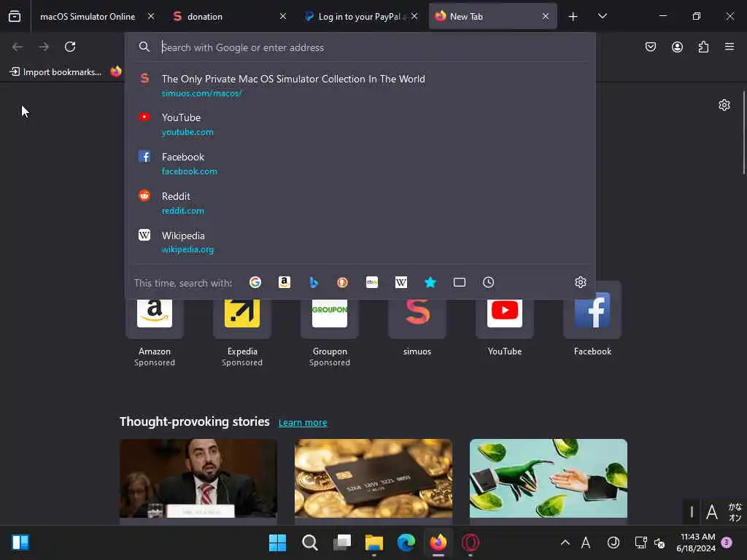Viewport: 747px width, 560px height.
Task: Click the muted volume tray icon
Action: coord(659,542)
